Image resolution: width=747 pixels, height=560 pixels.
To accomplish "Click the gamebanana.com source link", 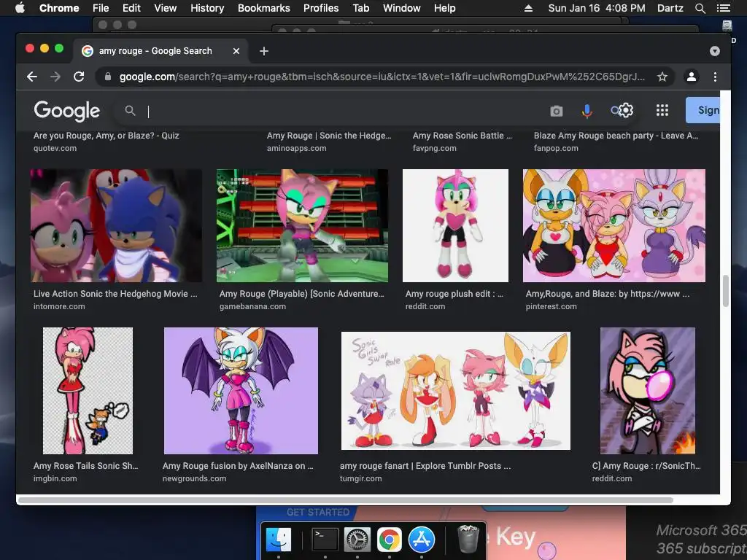I will coord(252,307).
